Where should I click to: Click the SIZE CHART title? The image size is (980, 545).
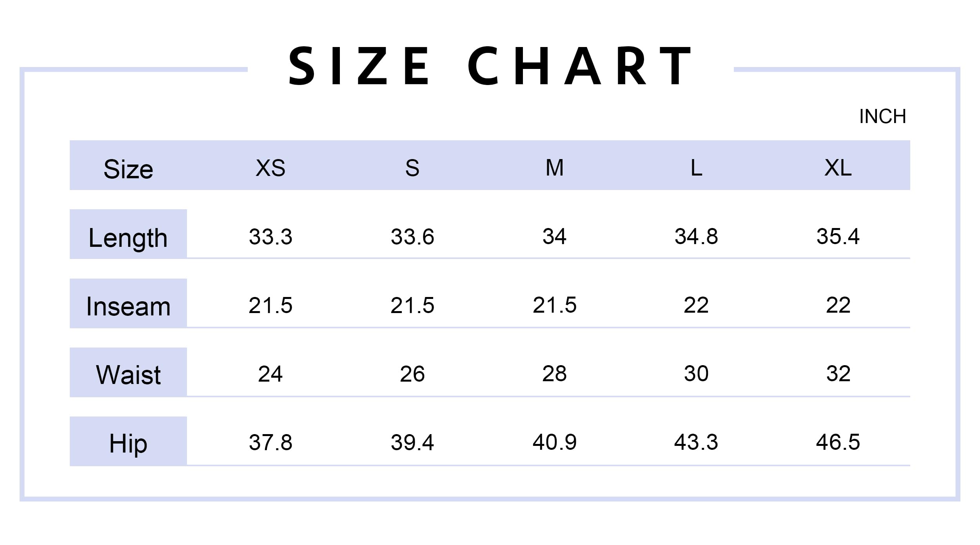pos(490,65)
